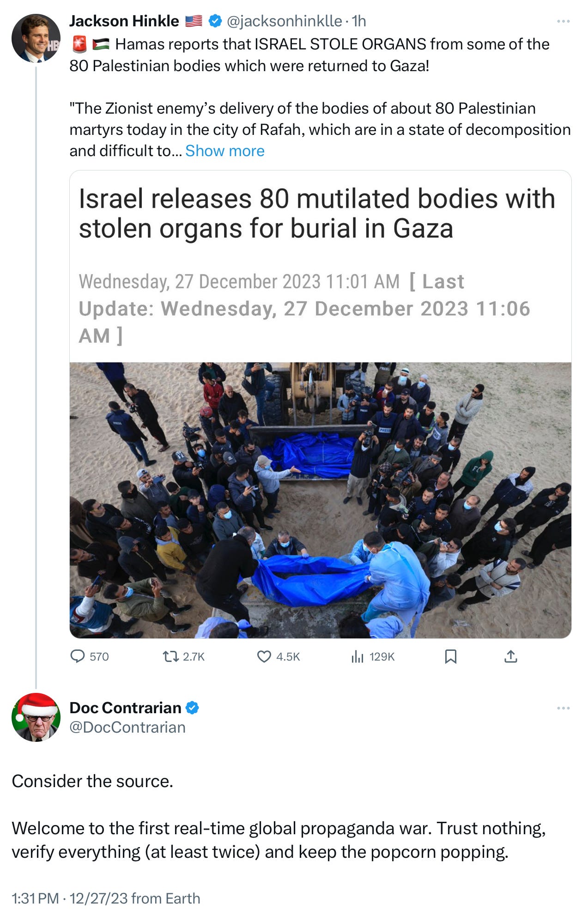
Task: Open Doc Contrarian's Santa hat avatar
Action: (36, 717)
